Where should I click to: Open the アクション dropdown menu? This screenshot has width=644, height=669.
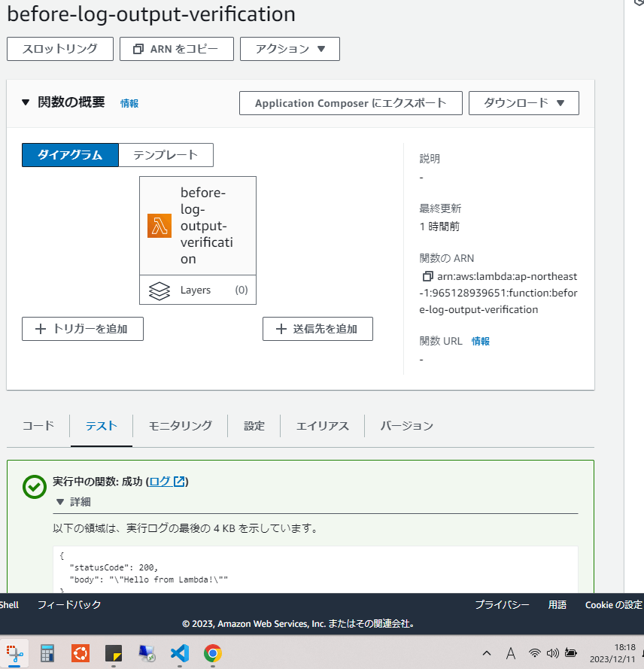(290, 49)
